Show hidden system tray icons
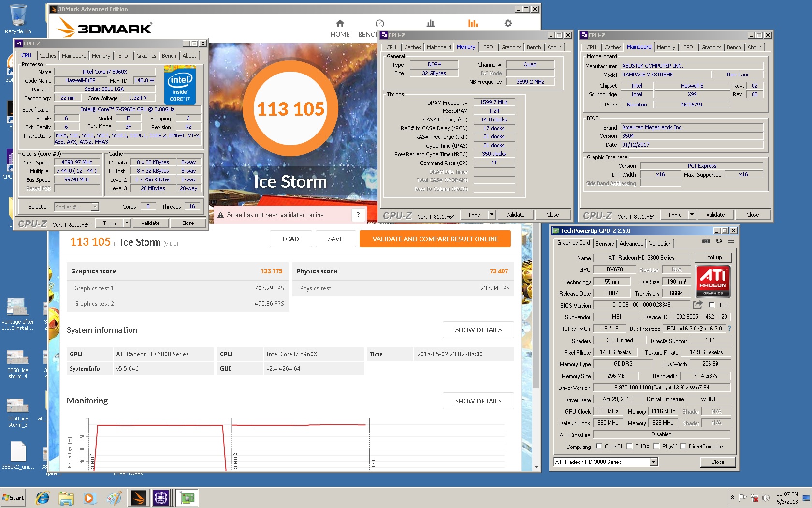Image resolution: width=812 pixels, height=508 pixels. [732, 497]
